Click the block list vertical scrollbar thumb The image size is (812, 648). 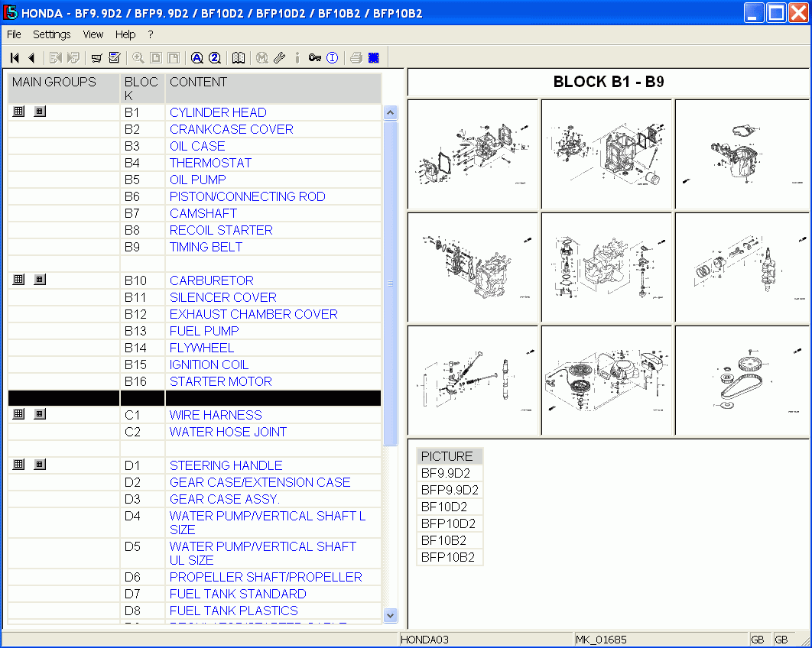[391, 283]
